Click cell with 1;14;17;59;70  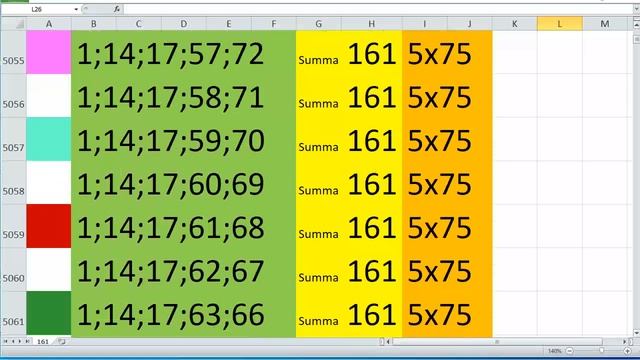184,139
